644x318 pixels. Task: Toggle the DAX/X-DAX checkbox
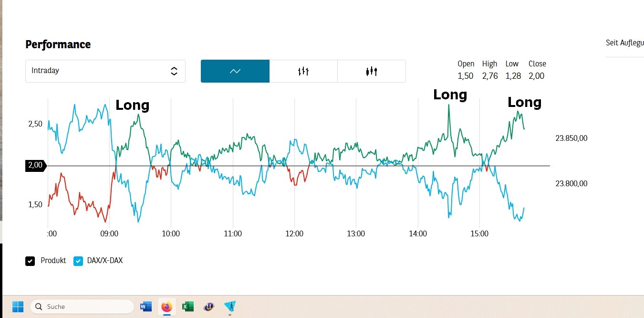pyautogui.click(x=78, y=261)
